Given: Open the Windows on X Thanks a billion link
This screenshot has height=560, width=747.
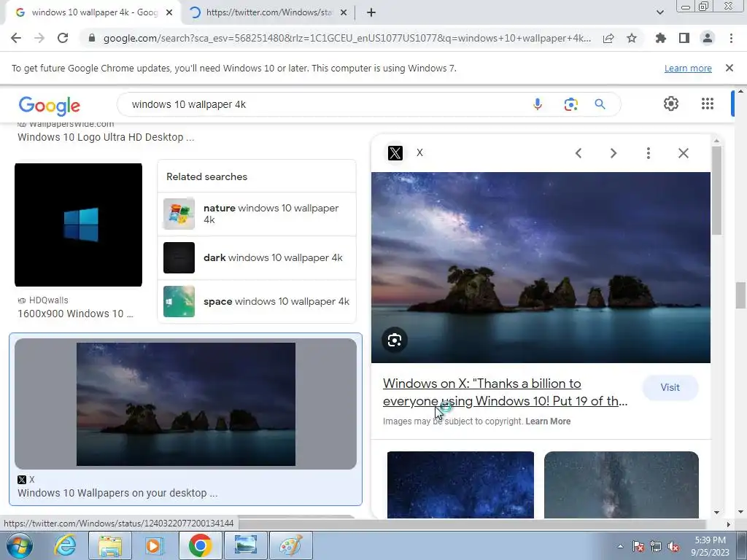Looking at the screenshot, I should coord(505,392).
